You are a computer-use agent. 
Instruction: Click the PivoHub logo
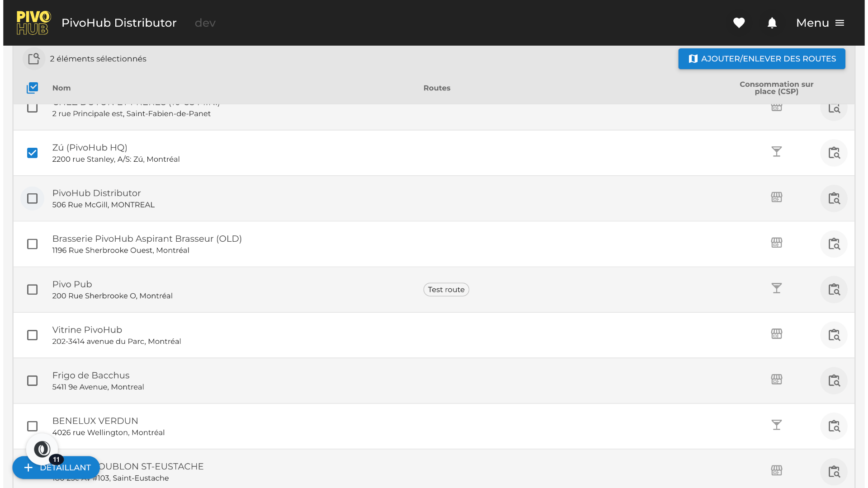pos(33,23)
